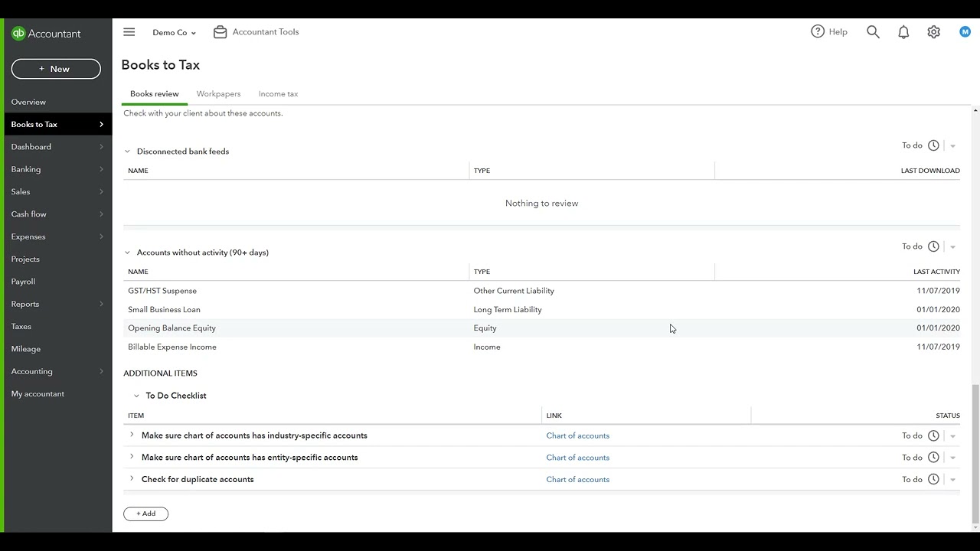980x551 pixels.
Task: Click the GST/HST Suspense account row
Action: coord(541,291)
